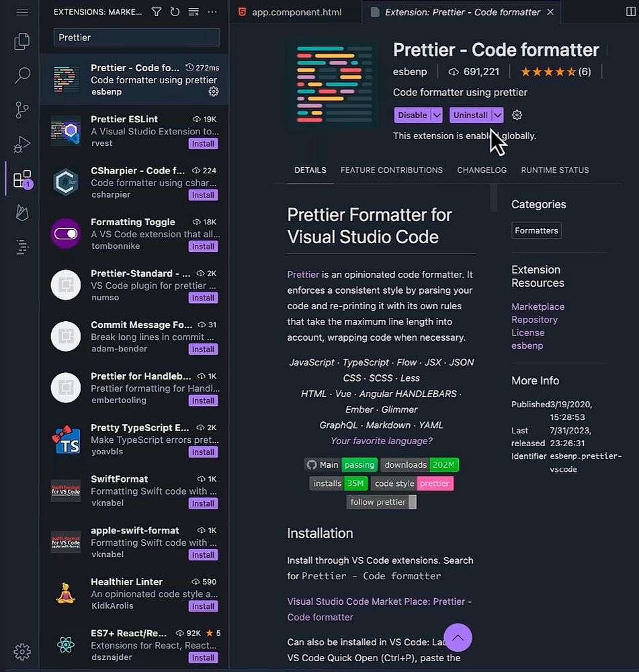Switch to the app.component.html editor tab

tap(296, 12)
